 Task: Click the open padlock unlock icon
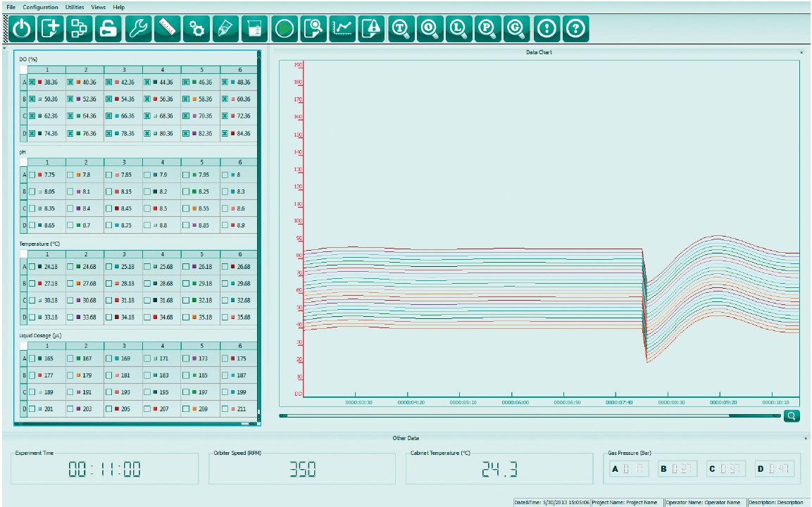tap(108, 28)
